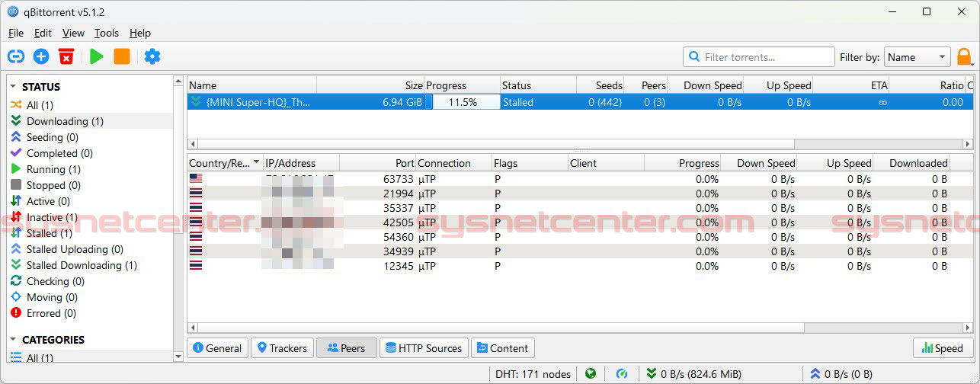Open Options with the blue gear icon
Image resolution: width=980 pixels, height=384 pixels.
[x=152, y=56]
